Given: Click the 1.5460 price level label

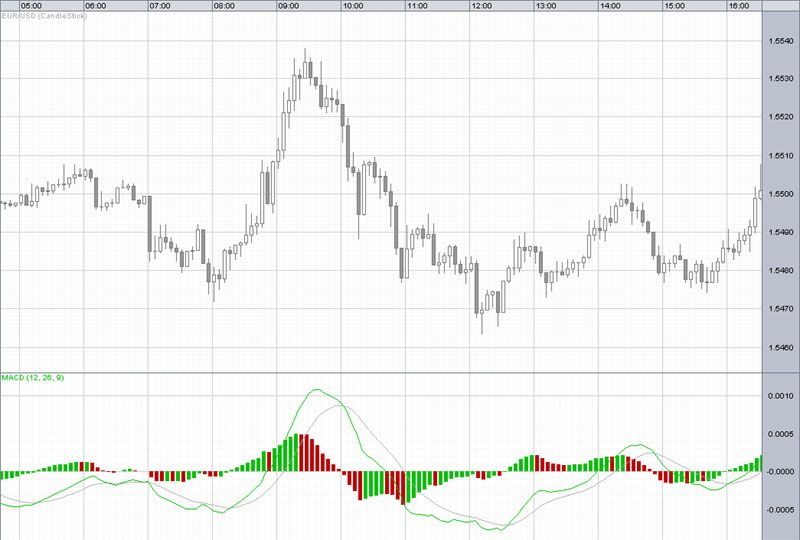Looking at the screenshot, I should click(781, 348).
